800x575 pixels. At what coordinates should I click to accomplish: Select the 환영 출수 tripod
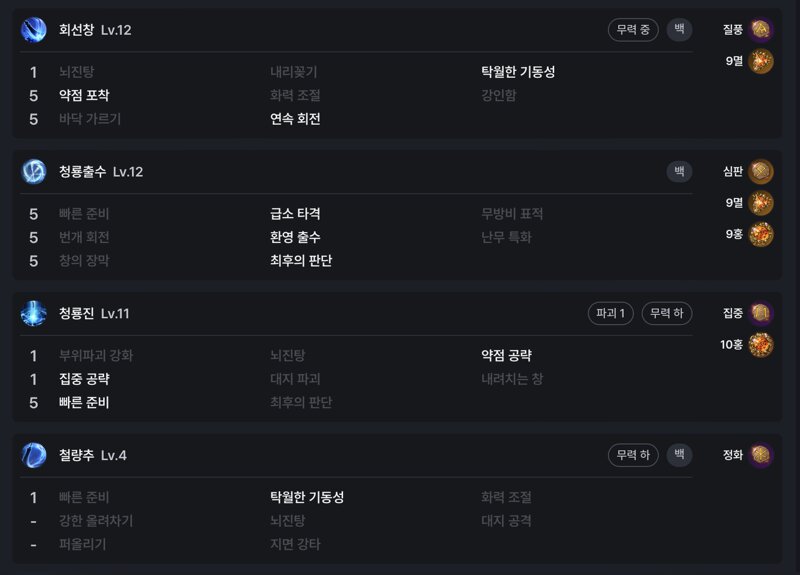pos(295,237)
